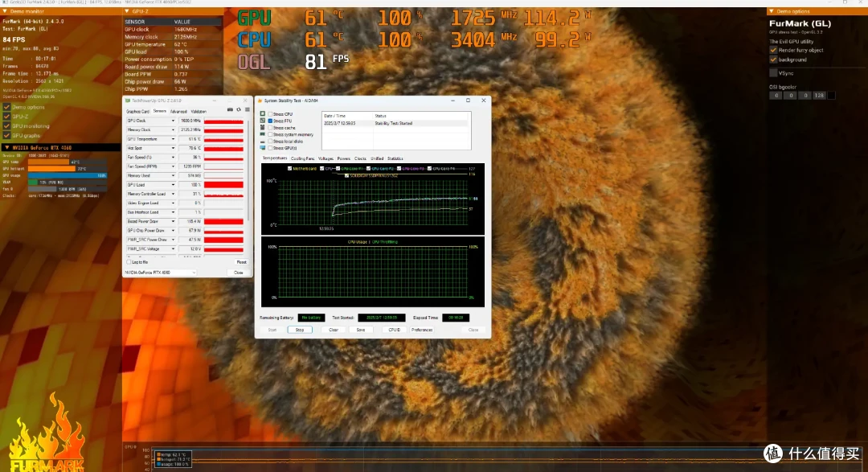The height and width of the screenshot is (472, 868).
Task: Toggle FurMark Render furry object checkbox
Action: point(773,50)
